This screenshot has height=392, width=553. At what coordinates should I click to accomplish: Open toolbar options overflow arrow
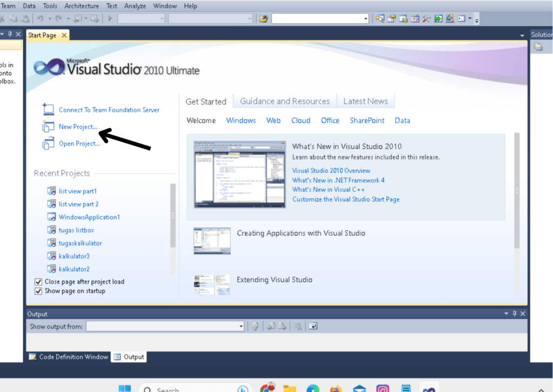point(476,20)
